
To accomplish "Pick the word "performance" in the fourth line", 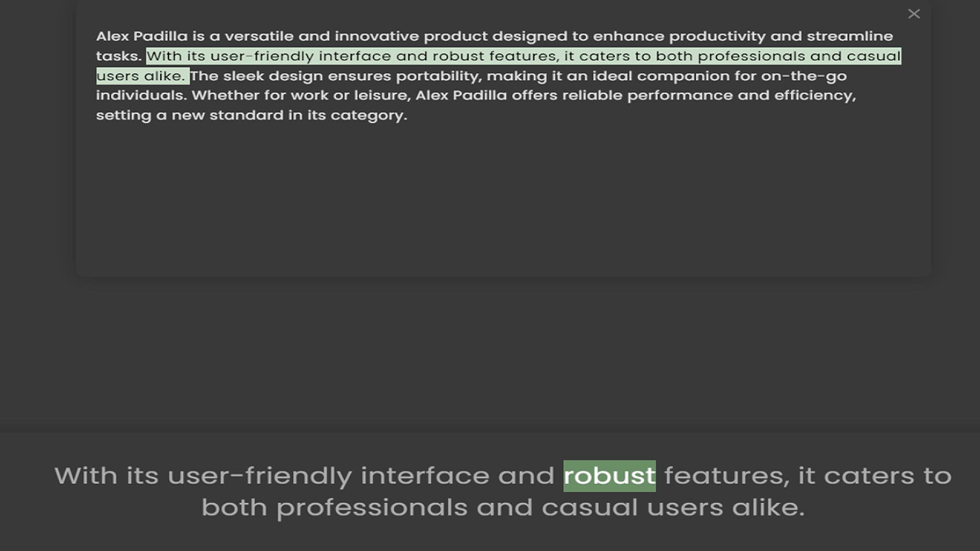I will click(679, 95).
